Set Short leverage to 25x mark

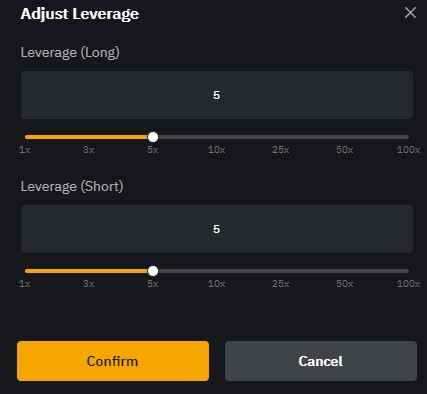coord(281,284)
